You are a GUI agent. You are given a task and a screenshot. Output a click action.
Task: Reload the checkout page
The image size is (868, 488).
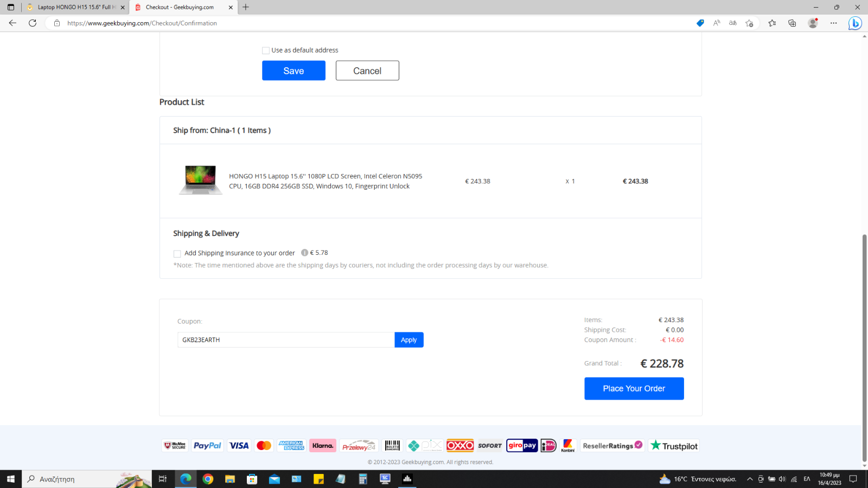[x=33, y=23]
